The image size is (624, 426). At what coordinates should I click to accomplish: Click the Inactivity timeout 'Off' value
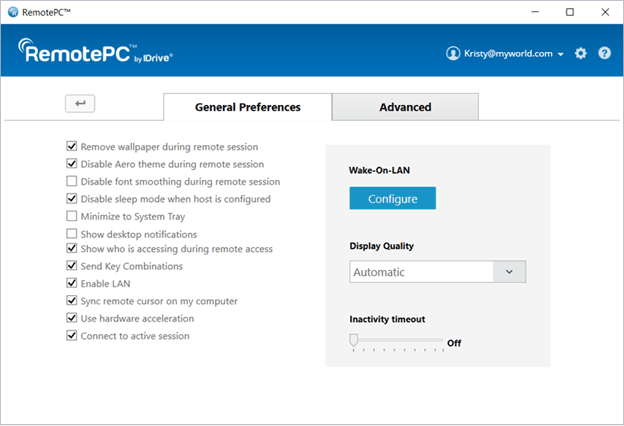(x=454, y=343)
